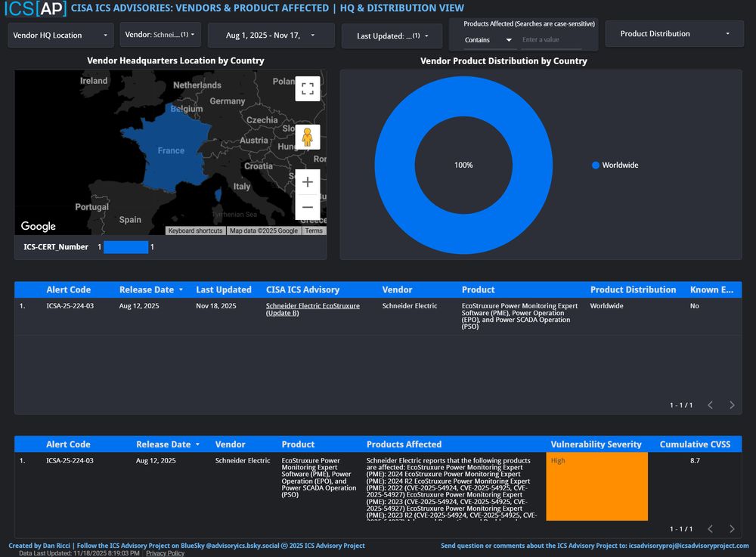Zoom in on the headquarters map

(307, 182)
